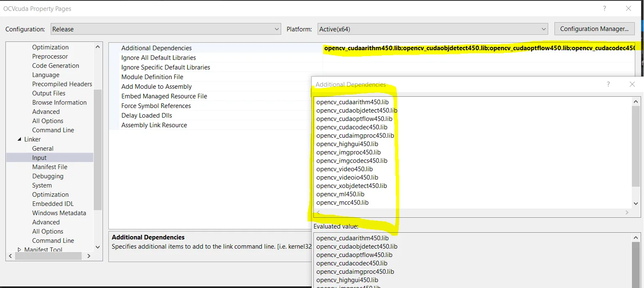Click the bold Additional Dependencies value field

tap(479, 48)
